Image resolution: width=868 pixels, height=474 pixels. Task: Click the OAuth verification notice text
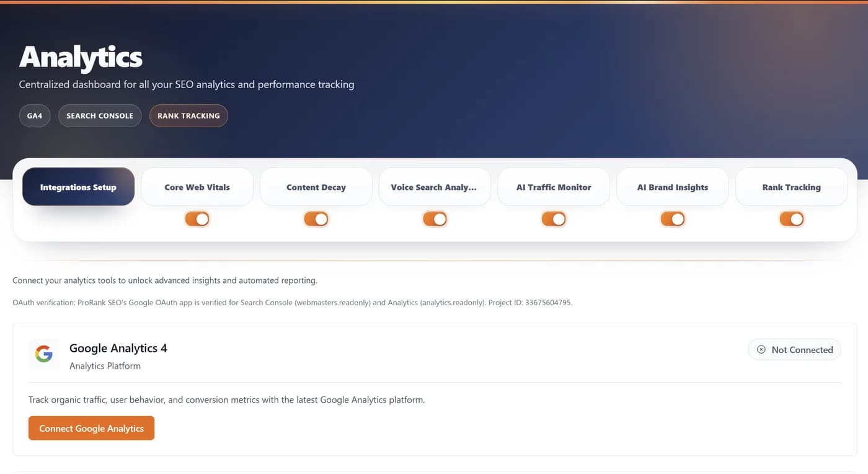tap(292, 303)
